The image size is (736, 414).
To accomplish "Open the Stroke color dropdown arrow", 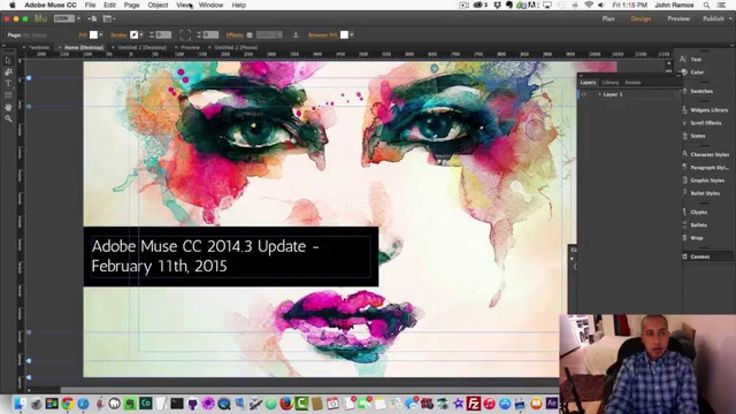I will coord(141,35).
